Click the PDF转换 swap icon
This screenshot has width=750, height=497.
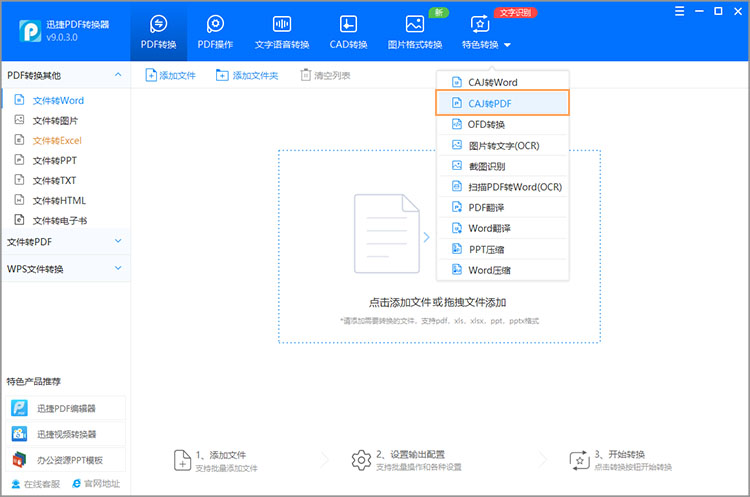tap(158, 23)
